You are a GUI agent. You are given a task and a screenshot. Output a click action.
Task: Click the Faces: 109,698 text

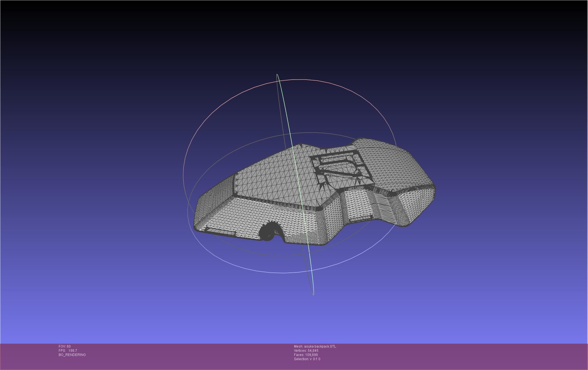(306, 355)
